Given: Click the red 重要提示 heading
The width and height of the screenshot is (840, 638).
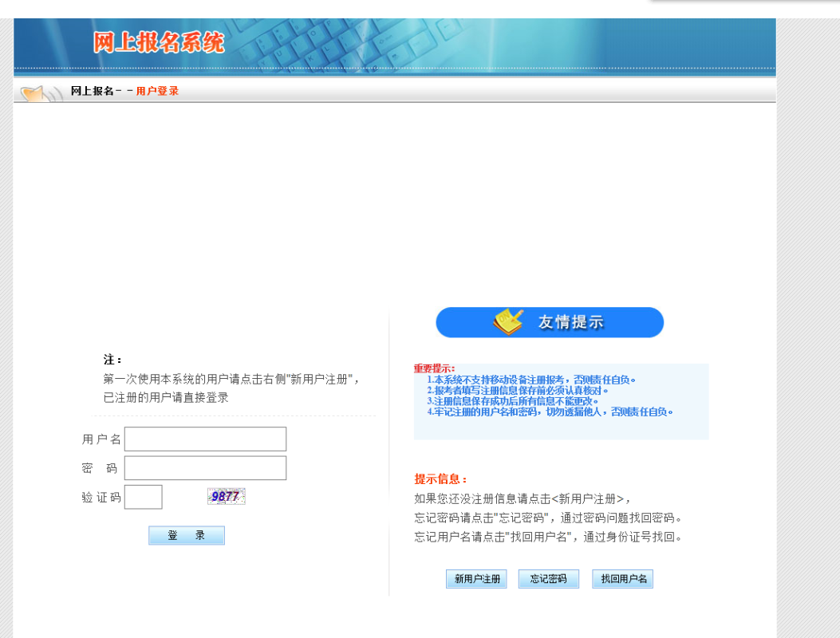Looking at the screenshot, I should 434,368.
